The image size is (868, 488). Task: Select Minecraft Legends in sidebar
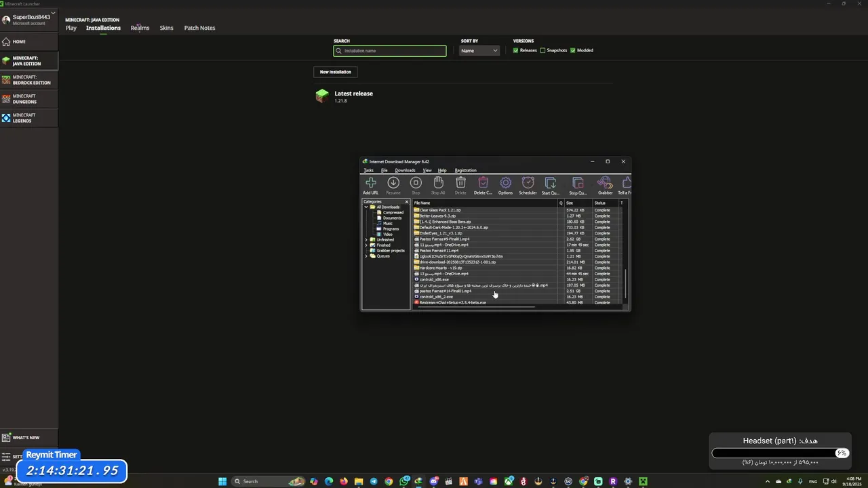click(29, 118)
